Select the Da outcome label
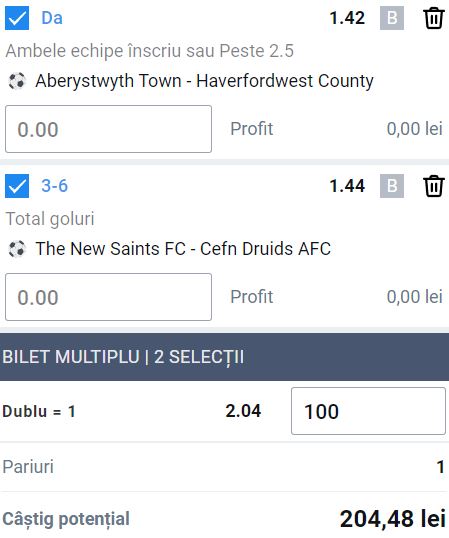 pyautogui.click(x=52, y=18)
